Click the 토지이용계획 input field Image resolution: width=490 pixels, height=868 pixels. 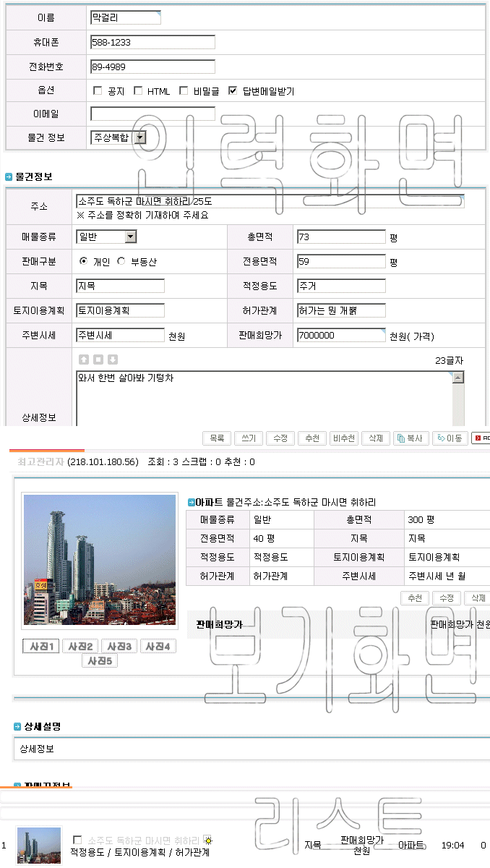120,310
